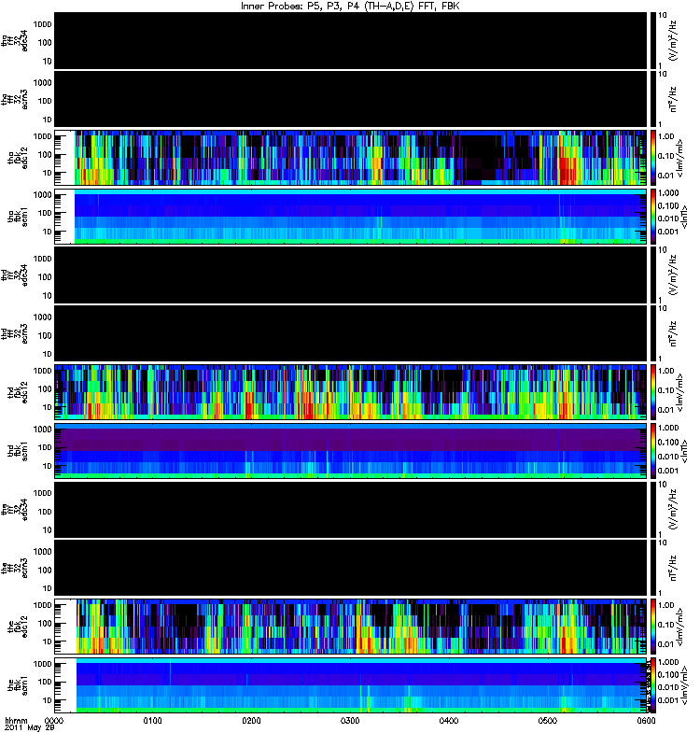The height and width of the screenshot is (747, 700).
Task: Click the 'nT²/Hz' unit label of thd scm3 panel
Action: click(x=673, y=333)
